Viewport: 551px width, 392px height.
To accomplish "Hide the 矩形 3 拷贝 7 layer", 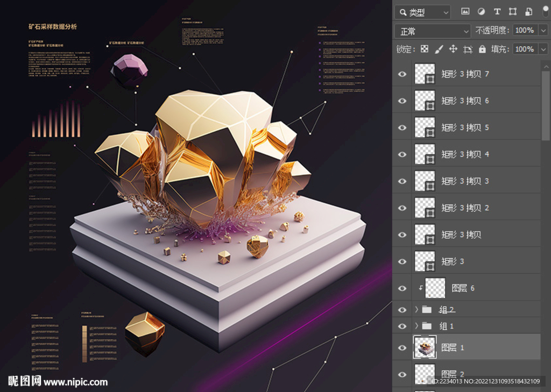I will click(x=402, y=74).
